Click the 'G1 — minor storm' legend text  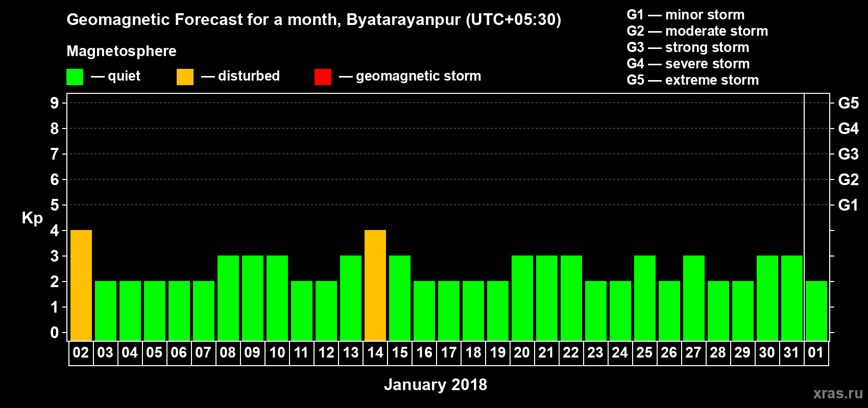(x=686, y=15)
